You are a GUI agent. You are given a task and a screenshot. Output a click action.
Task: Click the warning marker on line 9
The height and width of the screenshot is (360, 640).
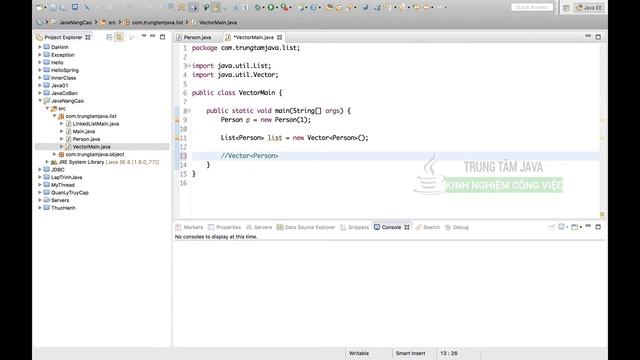(177, 120)
